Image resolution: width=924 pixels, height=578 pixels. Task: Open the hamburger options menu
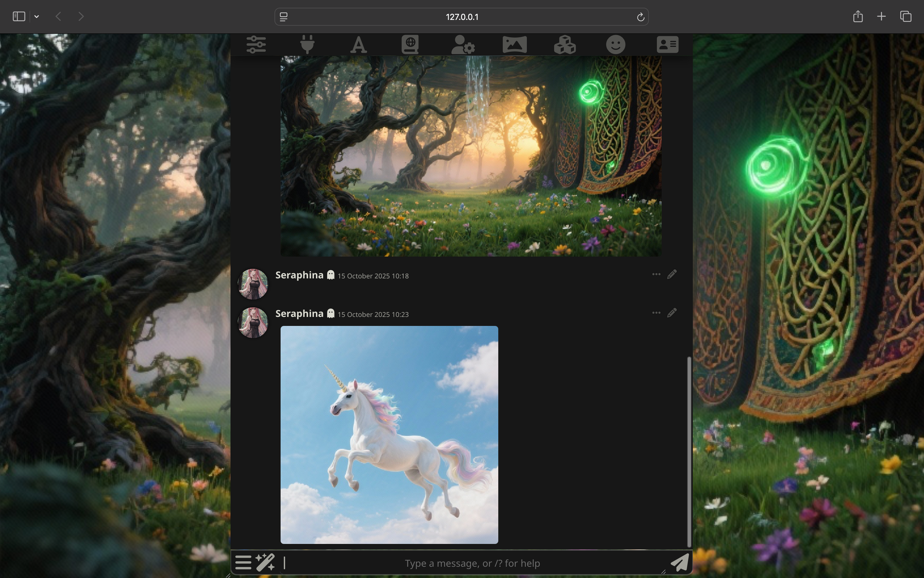pos(243,562)
